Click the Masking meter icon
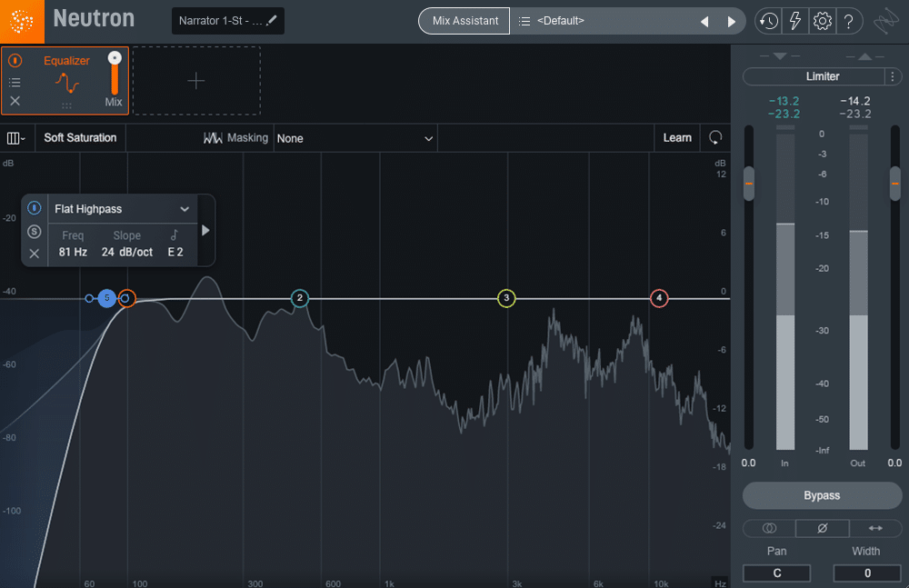The image size is (909, 588). pyautogui.click(x=213, y=138)
